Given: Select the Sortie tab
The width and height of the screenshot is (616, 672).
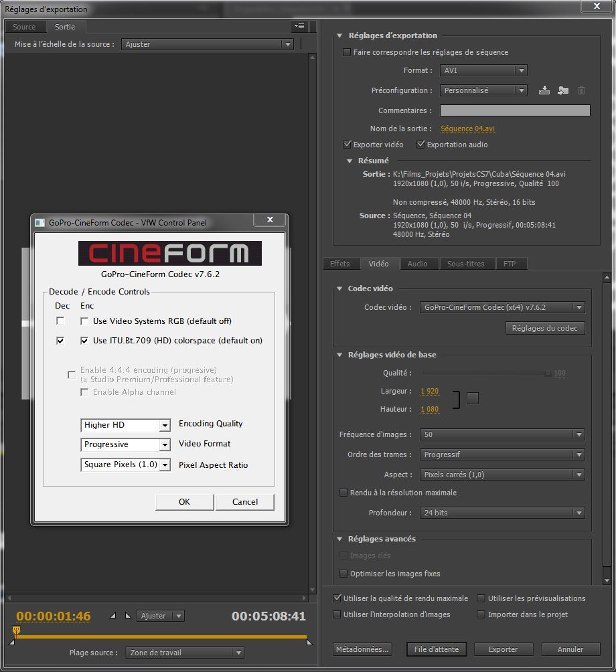Looking at the screenshot, I should (x=65, y=27).
